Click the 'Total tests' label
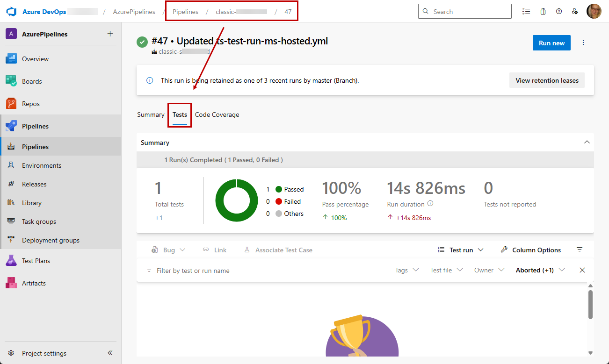The width and height of the screenshot is (609, 364). click(x=169, y=204)
